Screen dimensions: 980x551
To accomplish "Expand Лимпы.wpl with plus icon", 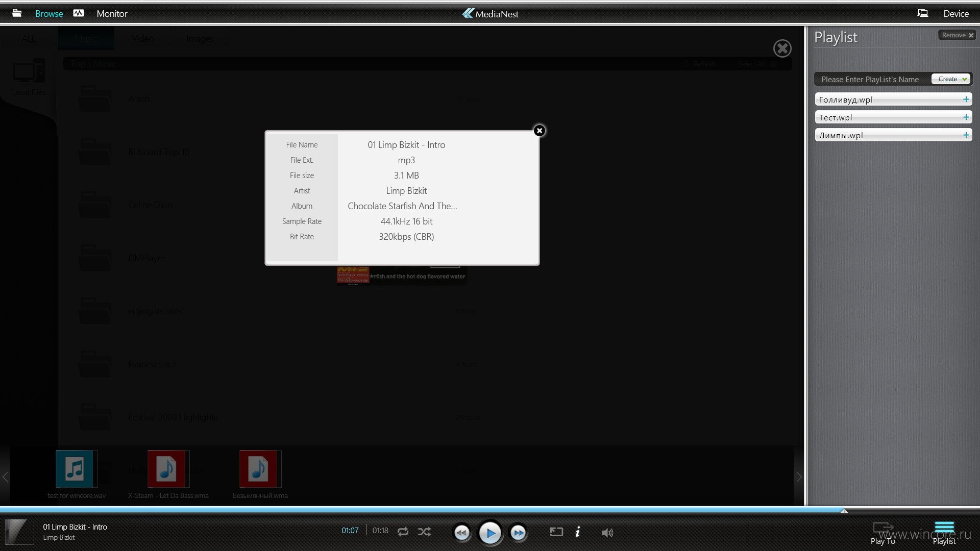I will [966, 135].
